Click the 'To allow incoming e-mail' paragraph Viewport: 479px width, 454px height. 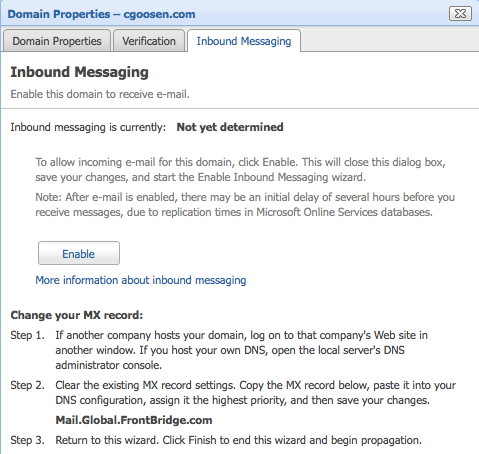(x=240, y=169)
